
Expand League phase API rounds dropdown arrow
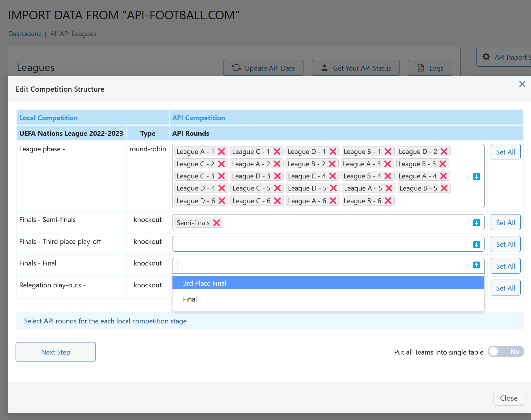pos(476,177)
